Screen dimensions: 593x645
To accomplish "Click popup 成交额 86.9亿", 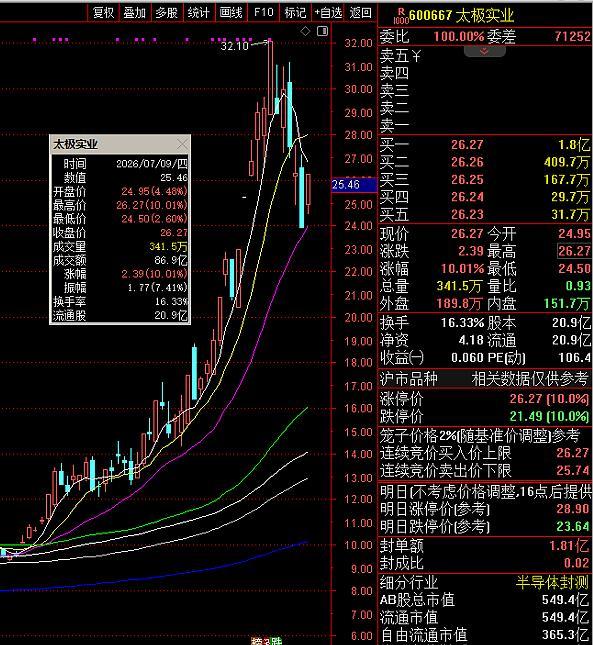I will pos(171,260).
